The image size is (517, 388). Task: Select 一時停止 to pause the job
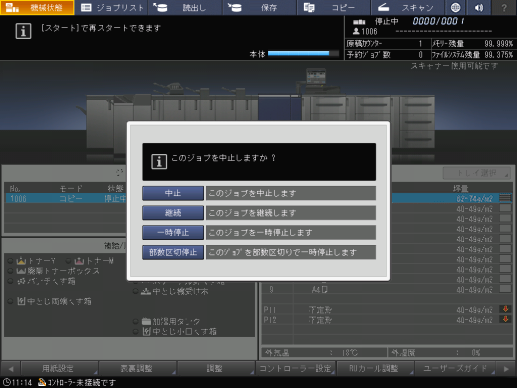coord(173,232)
